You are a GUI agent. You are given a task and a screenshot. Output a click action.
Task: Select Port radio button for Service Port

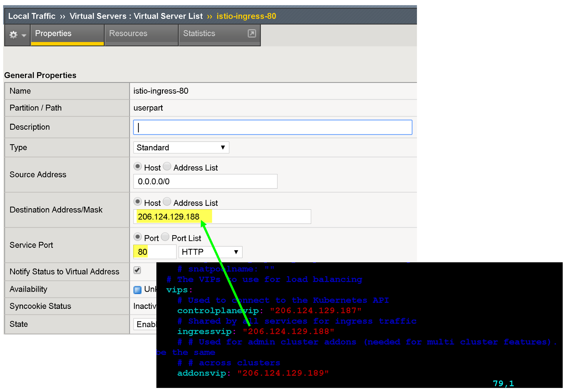[x=138, y=236]
